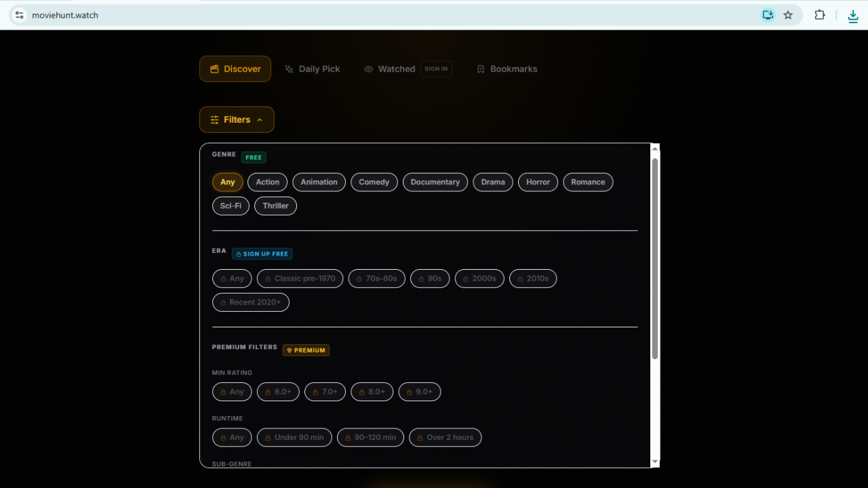Viewport: 868px width, 488px height.
Task: Choose the locked 2000s era chip
Action: click(x=479, y=279)
